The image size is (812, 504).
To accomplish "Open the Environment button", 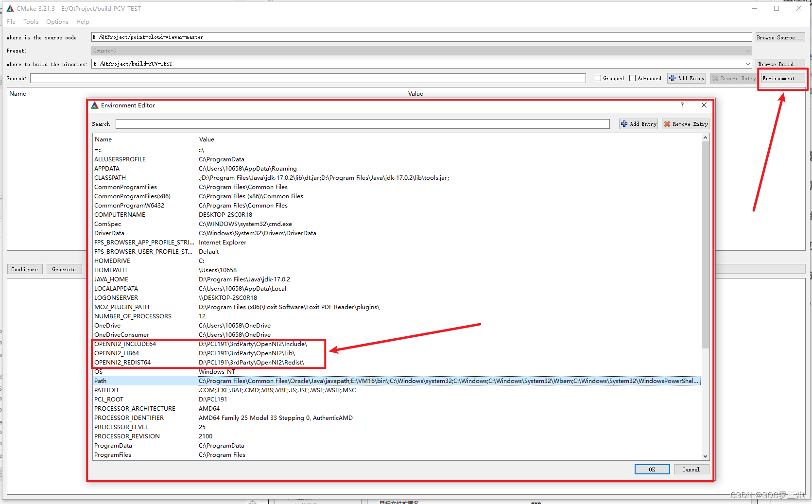I will (x=782, y=78).
